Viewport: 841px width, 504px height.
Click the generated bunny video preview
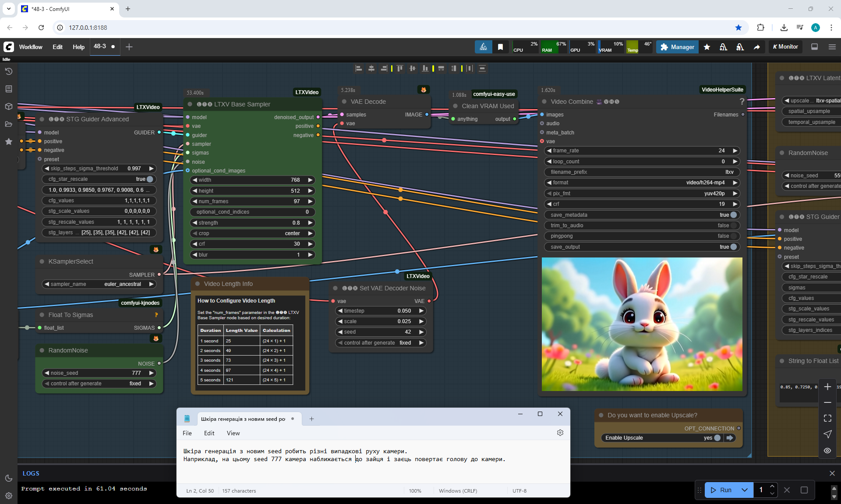coord(642,324)
